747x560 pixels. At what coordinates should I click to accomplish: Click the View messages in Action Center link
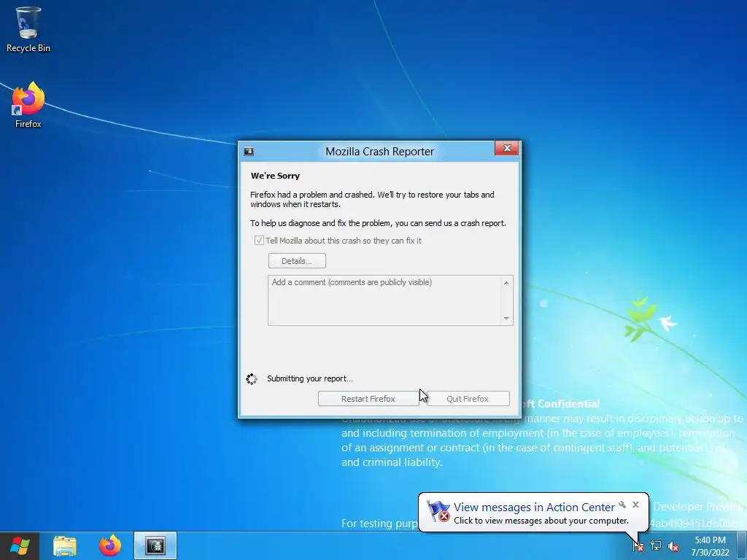coord(534,507)
